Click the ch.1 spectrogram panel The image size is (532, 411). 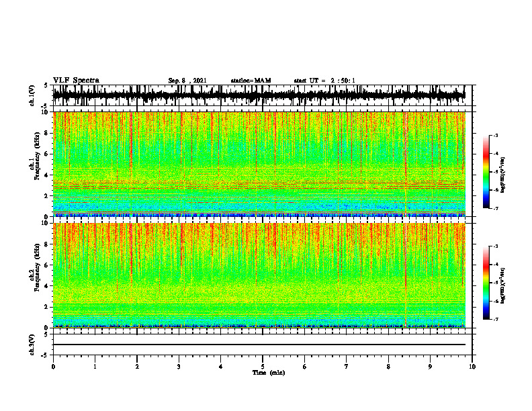[259, 164]
